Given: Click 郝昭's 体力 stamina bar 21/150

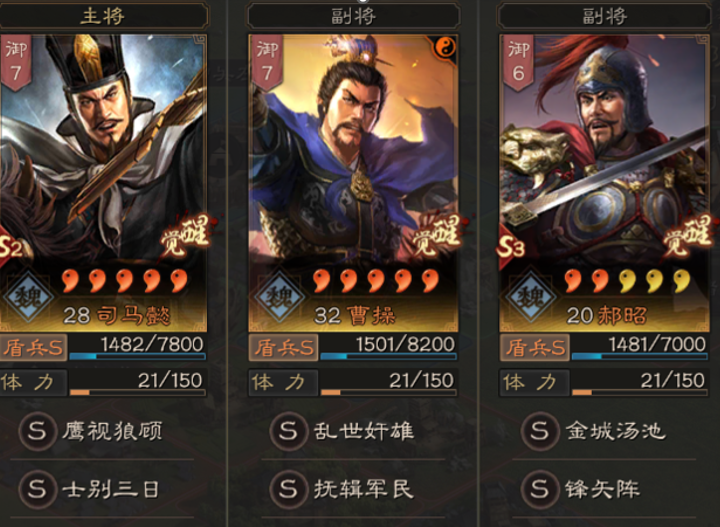Looking at the screenshot, I should point(640,383).
